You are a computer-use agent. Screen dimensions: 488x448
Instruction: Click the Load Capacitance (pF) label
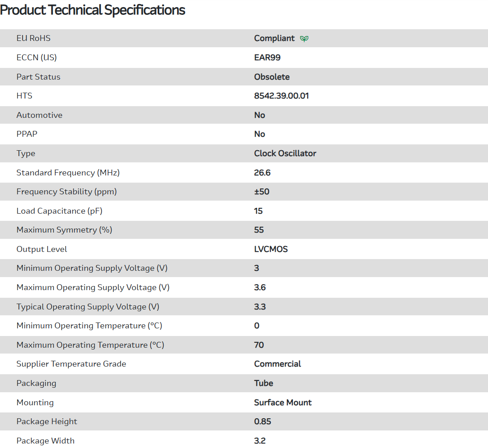tap(63, 211)
